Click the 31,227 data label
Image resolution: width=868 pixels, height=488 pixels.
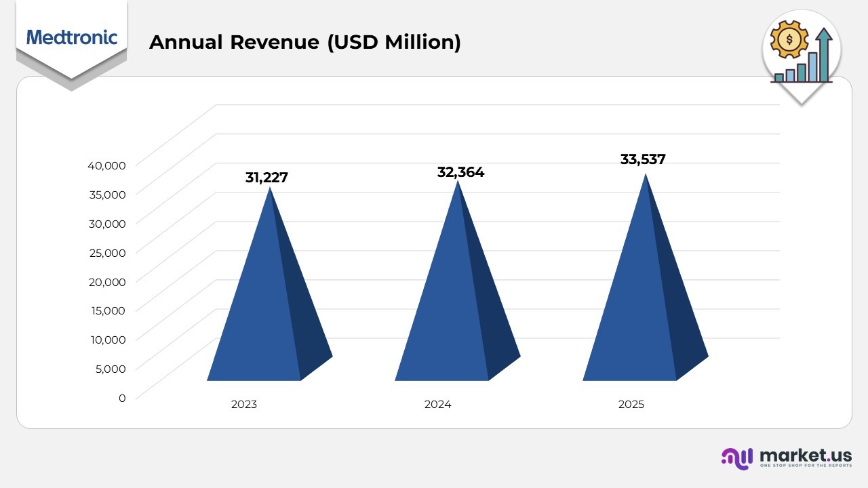coord(267,178)
